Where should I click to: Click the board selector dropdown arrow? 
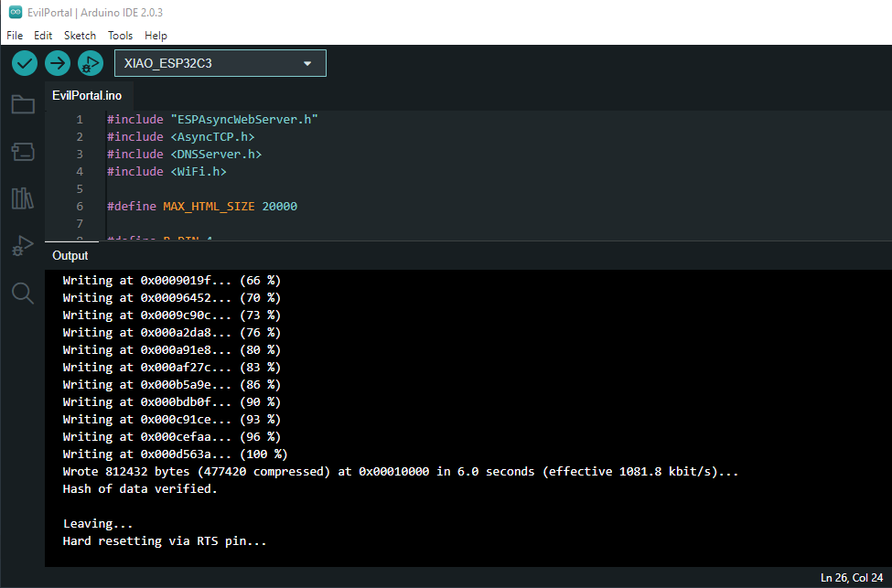(307, 63)
